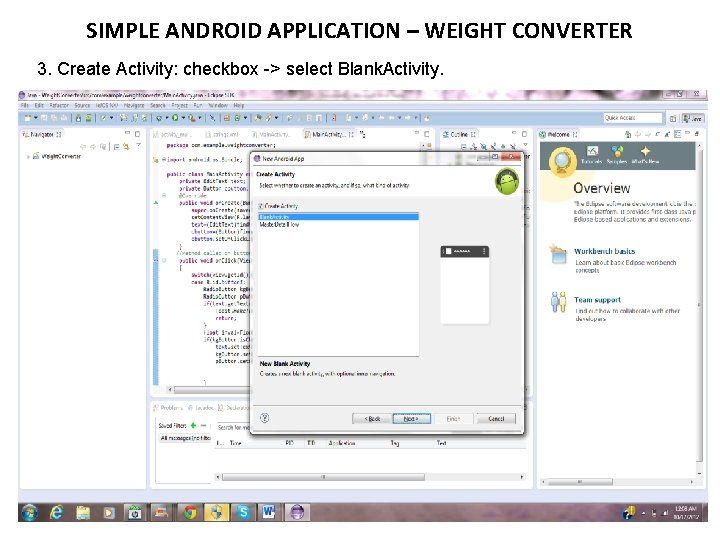
Task: Click the Workbench basics folder icon
Action: coord(559,254)
